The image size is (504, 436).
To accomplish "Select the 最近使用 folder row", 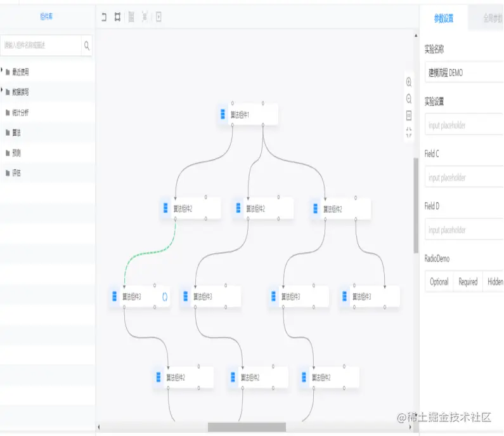I will click(x=48, y=72).
